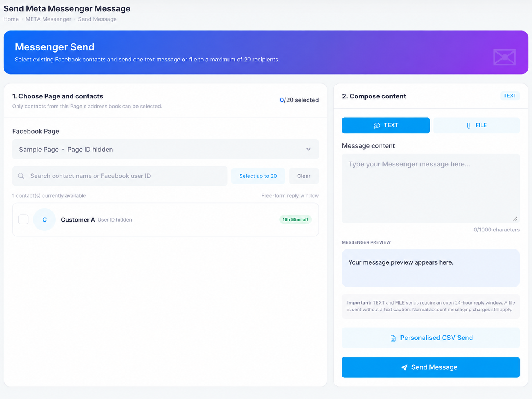Click the Facebook Page dropdown chevron
532x399 pixels.
[x=309, y=149]
